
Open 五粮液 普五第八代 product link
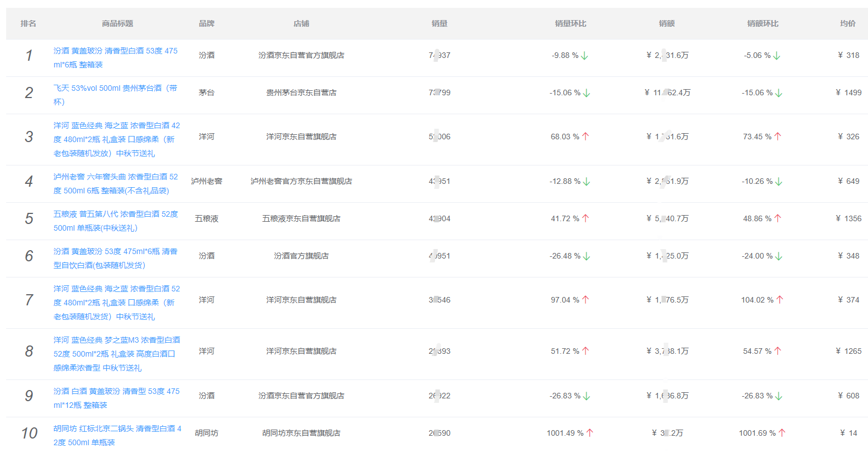(116, 221)
